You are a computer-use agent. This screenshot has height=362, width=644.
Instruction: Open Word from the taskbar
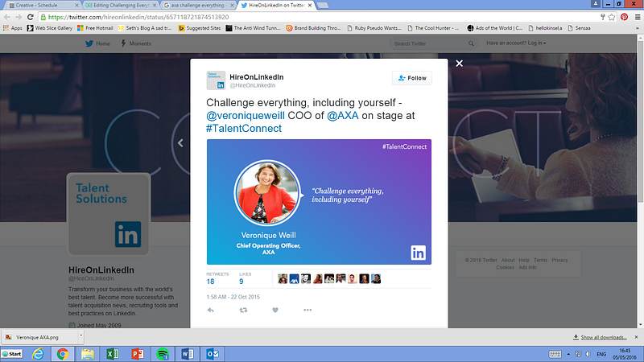pyautogui.click(x=188, y=354)
